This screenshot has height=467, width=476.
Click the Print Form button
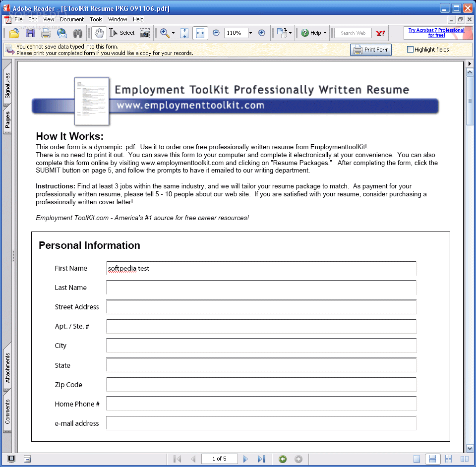(371, 50)
